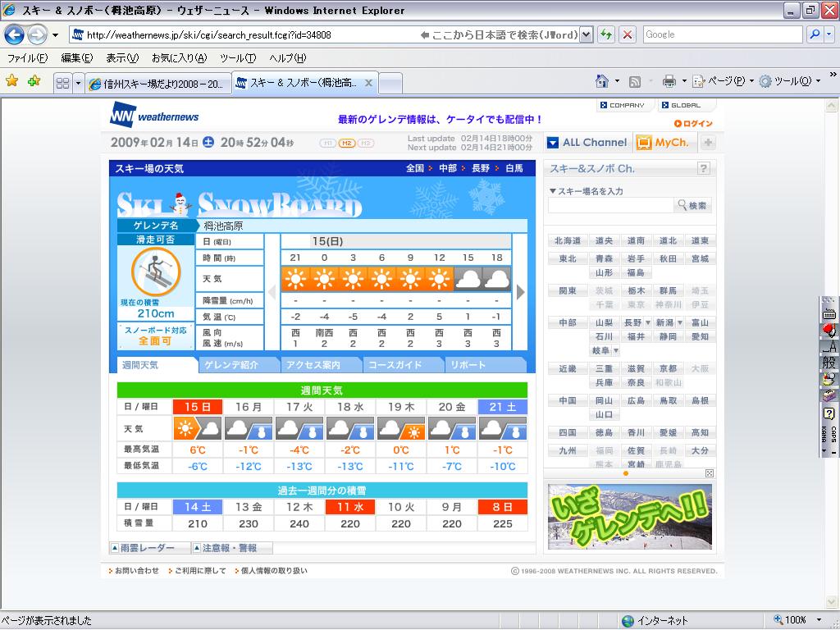Image resolution: width=840 pixels, height=630 pixels.
Task: Switch to リポート tab
Action: [485, 365]
